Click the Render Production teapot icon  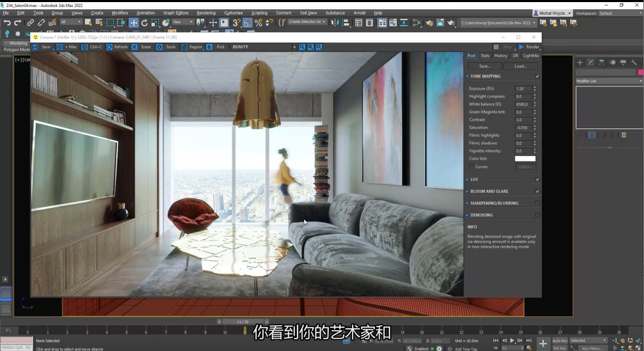(x=451, y=22)
